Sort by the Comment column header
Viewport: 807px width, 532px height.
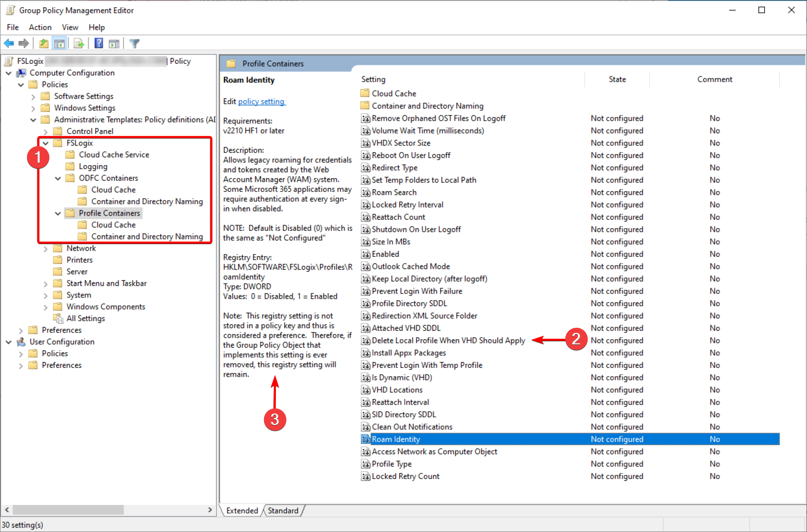tap(715, 79)
